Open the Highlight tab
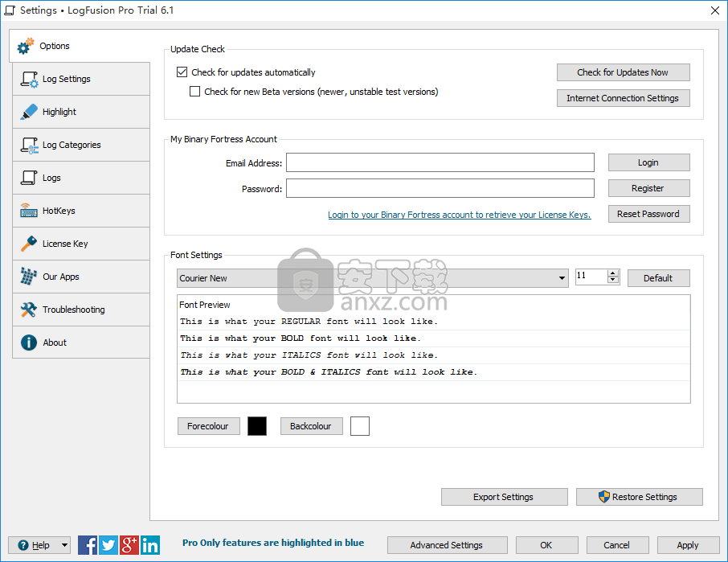Image resolution: width=728 pixels, height=562 pixels. tap(81, 112)
